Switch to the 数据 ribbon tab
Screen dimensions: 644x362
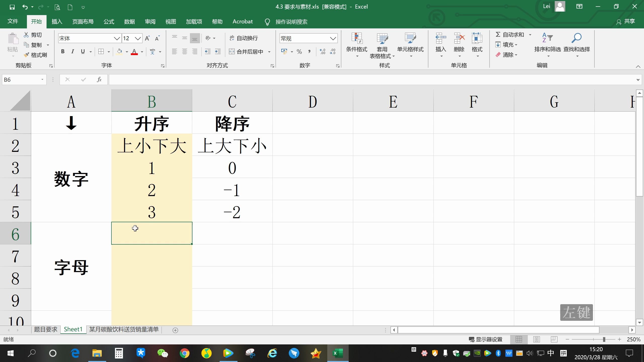pyautogui.click(x=129, y=22)
